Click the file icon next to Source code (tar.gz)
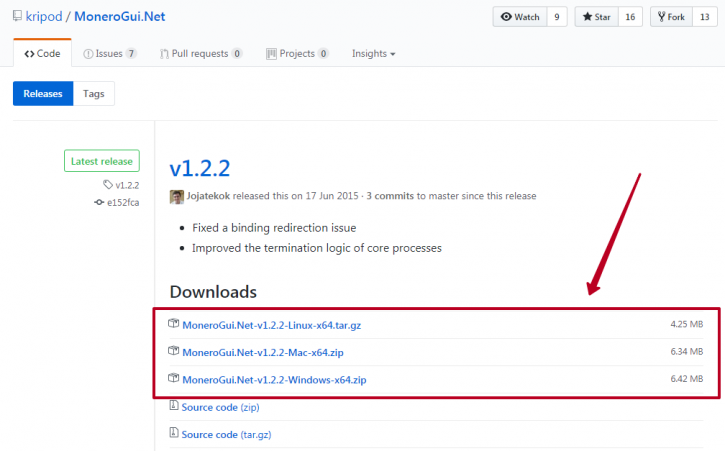 pyautogui.click(x=174, y=432)
